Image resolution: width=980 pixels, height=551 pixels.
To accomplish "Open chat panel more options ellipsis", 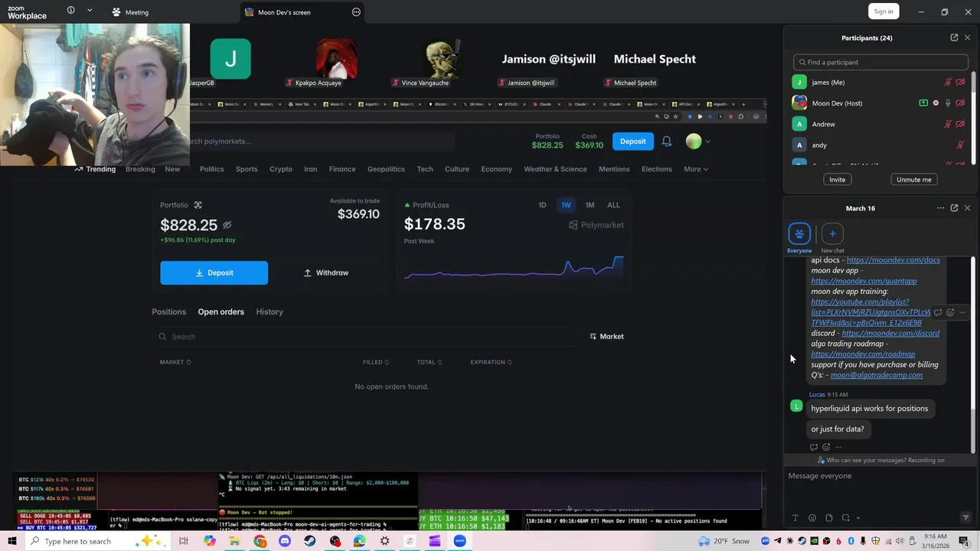I will [941, 208].
